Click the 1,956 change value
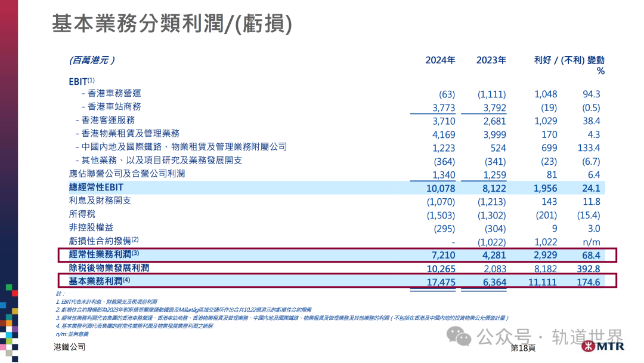The image size is (644, 363). pos(546,189)
